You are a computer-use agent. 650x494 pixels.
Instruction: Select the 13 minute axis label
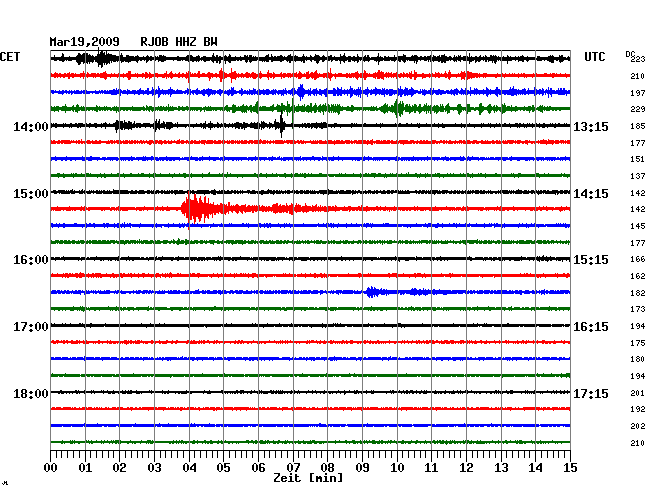501,468
